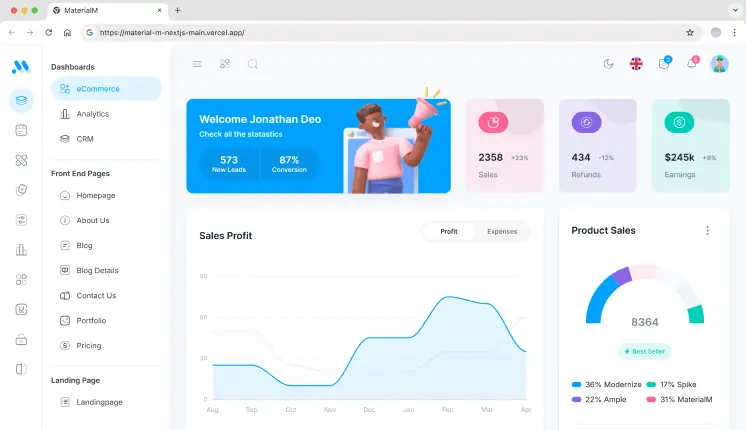
Task: Open the messages icon in the header
Action: 664,64
